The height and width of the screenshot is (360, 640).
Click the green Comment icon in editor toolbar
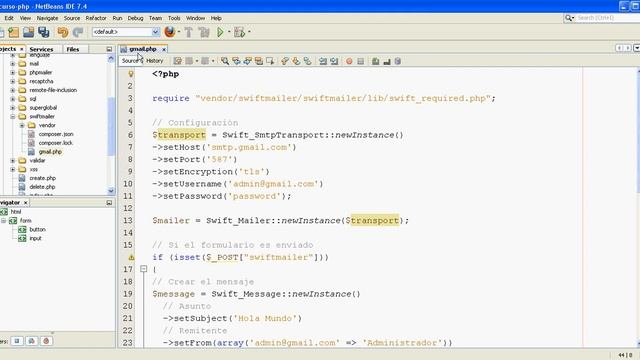pos(376,61)
